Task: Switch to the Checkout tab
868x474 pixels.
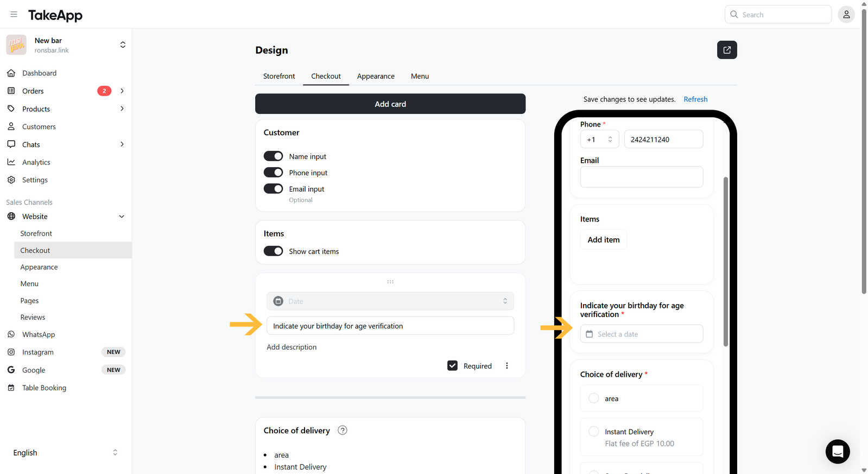Action: 326,76
